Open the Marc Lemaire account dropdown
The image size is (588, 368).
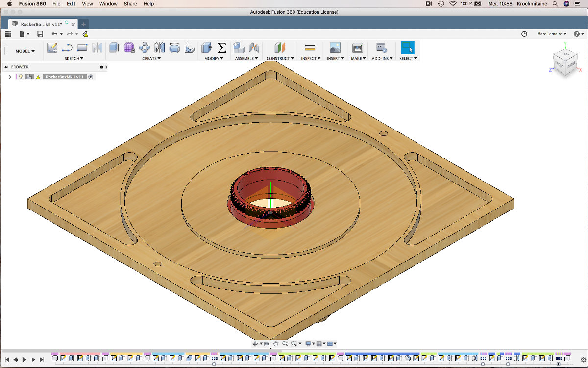click(552, 34)
